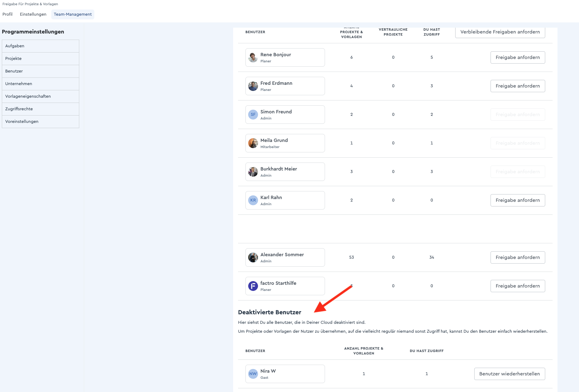Request Freigabe for Alexander Sommer

tap(518, 257)
